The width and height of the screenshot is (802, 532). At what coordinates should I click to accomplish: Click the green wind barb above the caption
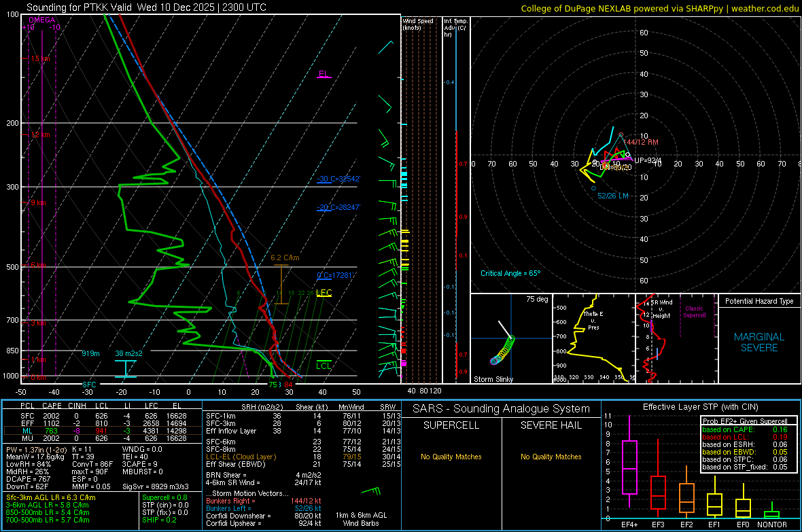coord(371,492)
